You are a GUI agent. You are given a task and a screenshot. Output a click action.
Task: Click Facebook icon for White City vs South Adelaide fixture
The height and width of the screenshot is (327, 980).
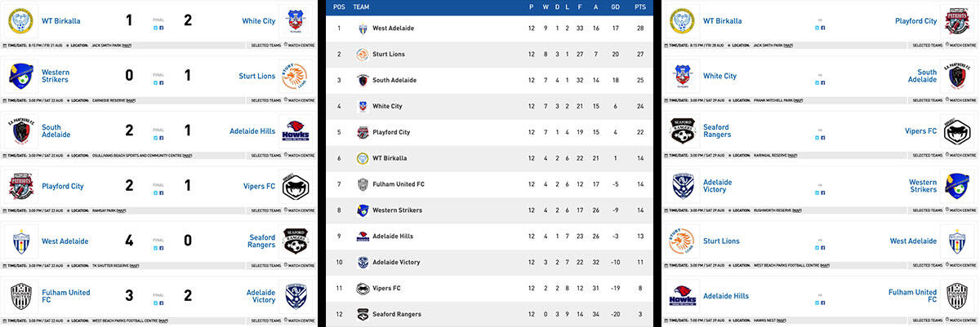pyautogui.click(x=823, y=82)
